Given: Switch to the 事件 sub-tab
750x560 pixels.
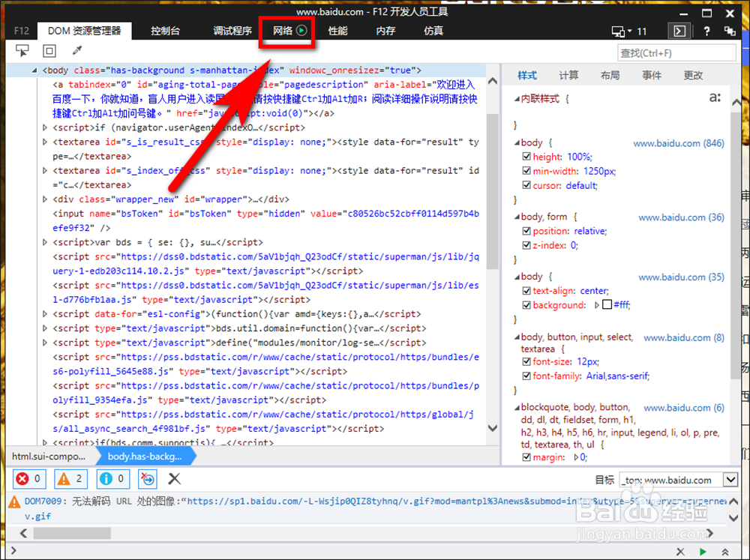Looking at the screenshot, I should (x=652, y=75).
